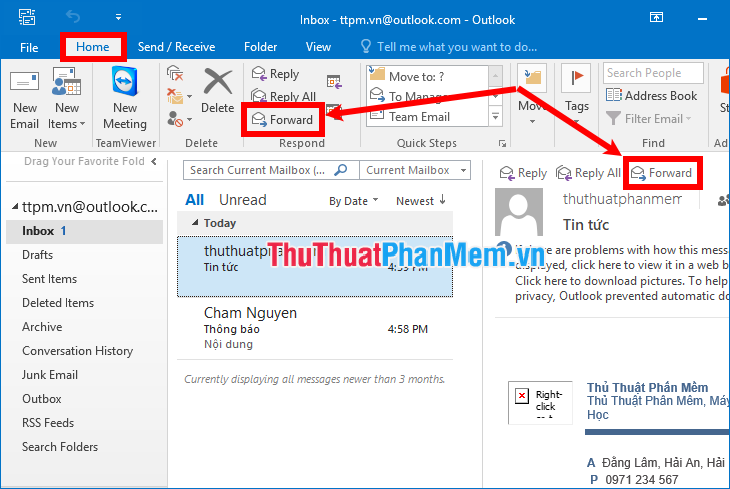The height and width of the screenshot is (489, 730).
Task: Click Reply All in the ribbon
Action: pyautogui.click(x=284, y=96)
